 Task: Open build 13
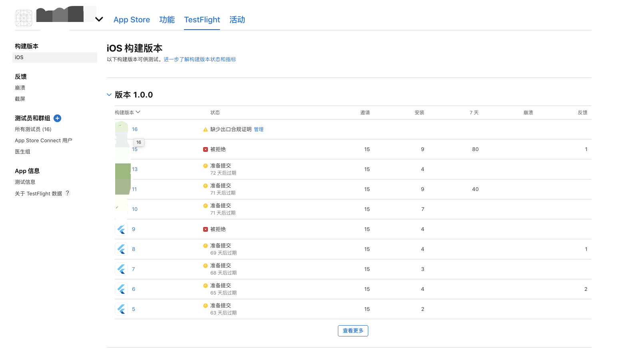tap(135, 169)
